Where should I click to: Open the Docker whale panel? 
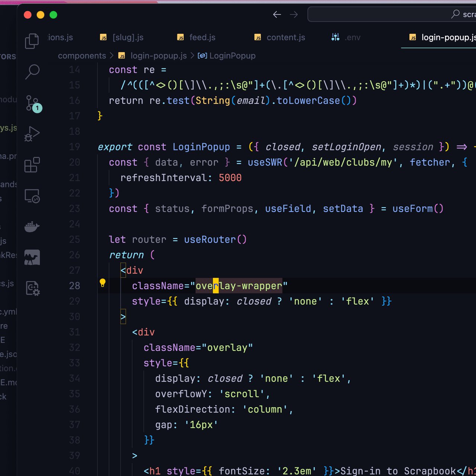pos(32,226)
